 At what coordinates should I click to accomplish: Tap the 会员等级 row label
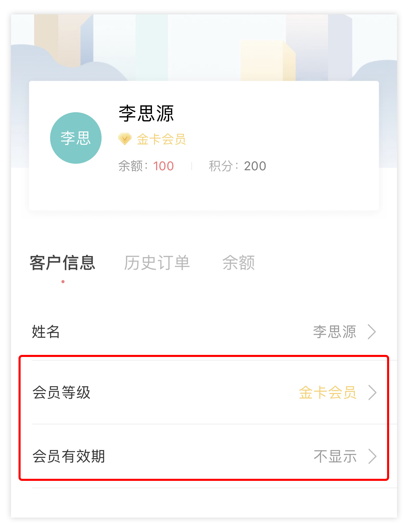pyautogui.click(x=61, y=393)
